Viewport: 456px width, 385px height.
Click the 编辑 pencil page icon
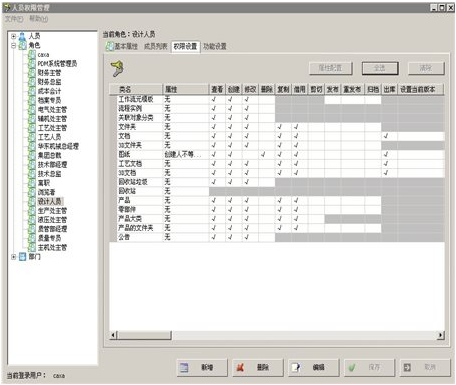point(296,367)
